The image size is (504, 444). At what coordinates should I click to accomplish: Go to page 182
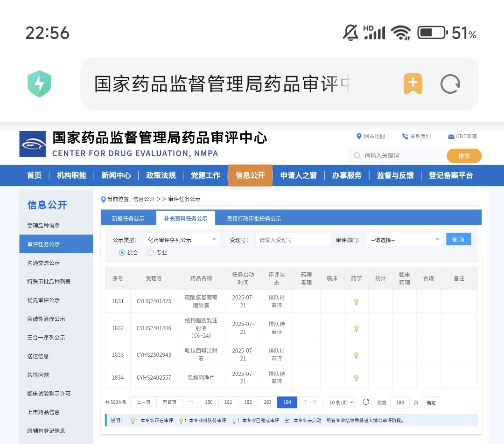point(248,402)
